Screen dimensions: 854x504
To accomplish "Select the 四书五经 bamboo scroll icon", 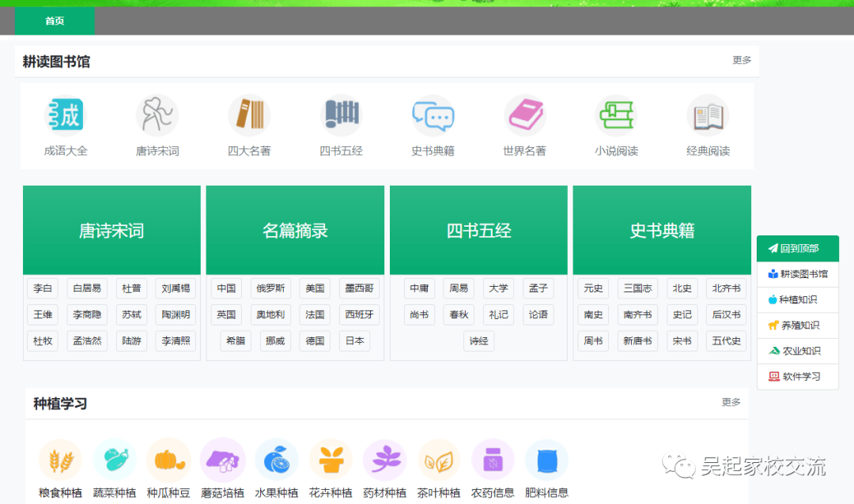I will point(341,116).
